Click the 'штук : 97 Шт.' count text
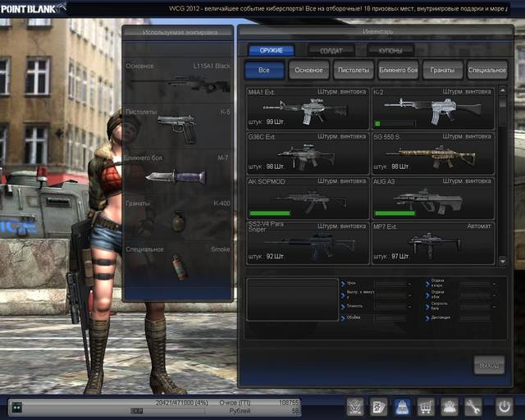Image resolution: width=525 pixels, height=420 pixels. tap(391, 257)
